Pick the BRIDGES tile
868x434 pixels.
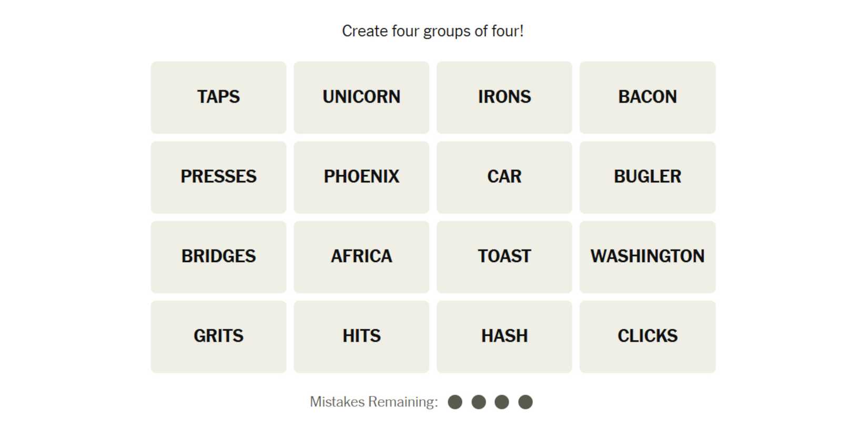pos(218,257)
